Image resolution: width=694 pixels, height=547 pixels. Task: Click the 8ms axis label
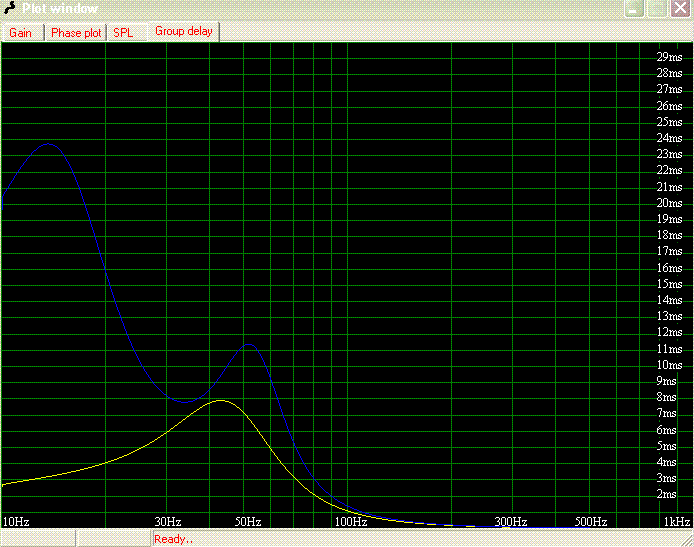666,397
